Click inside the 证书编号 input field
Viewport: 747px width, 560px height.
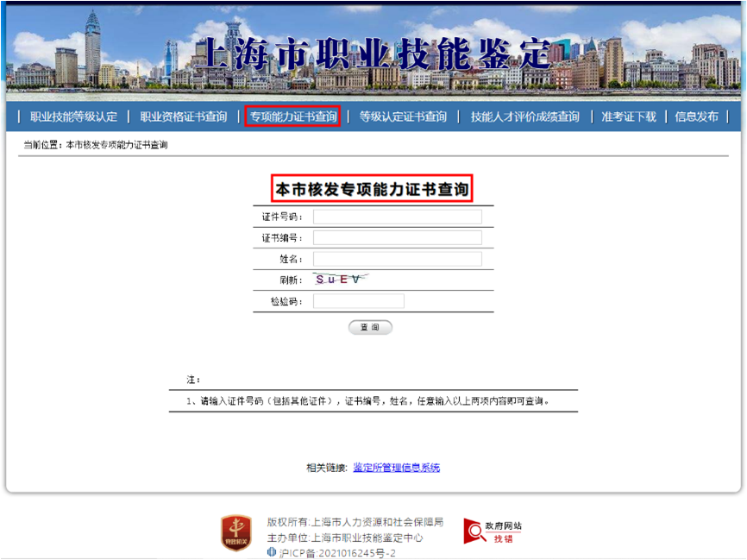(x=397, y=237)
